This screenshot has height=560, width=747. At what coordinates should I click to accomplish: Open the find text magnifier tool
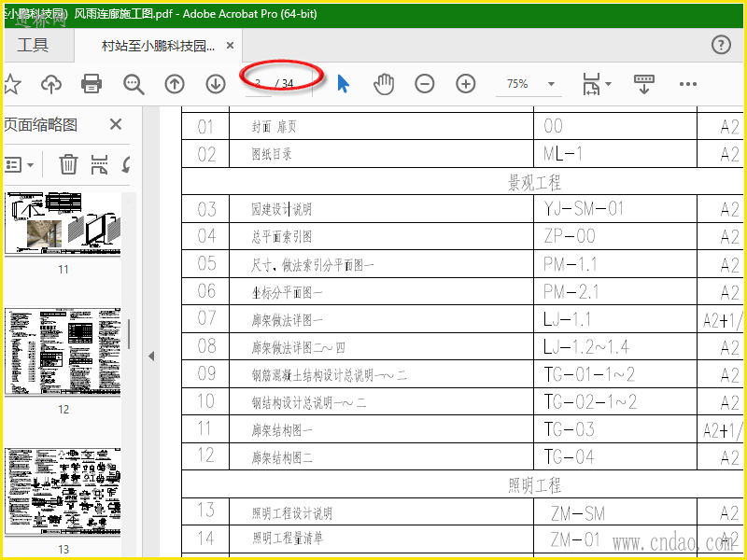(x=134, y=84)
